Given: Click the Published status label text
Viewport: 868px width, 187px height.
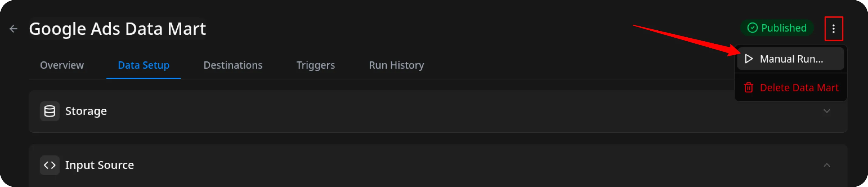Looking at the screenshot, I should [x=784, y=28].
